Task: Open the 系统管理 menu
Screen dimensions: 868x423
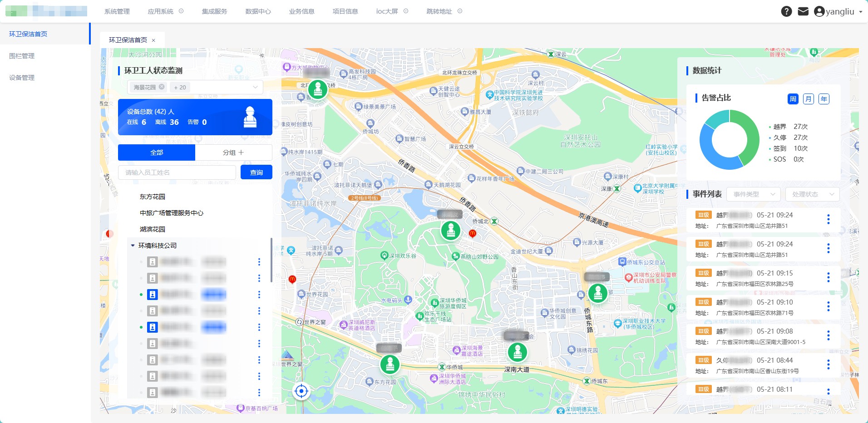Action: [x=117, y=11]
